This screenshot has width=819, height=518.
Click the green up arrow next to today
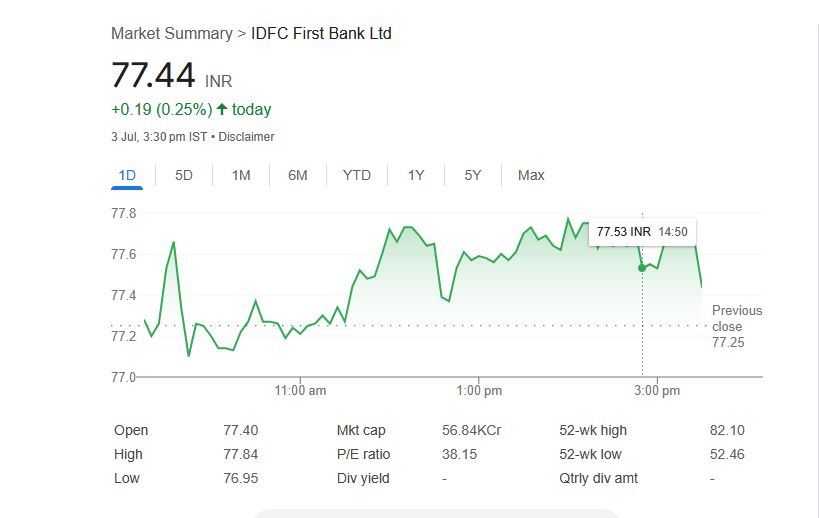tap(222, 110)
